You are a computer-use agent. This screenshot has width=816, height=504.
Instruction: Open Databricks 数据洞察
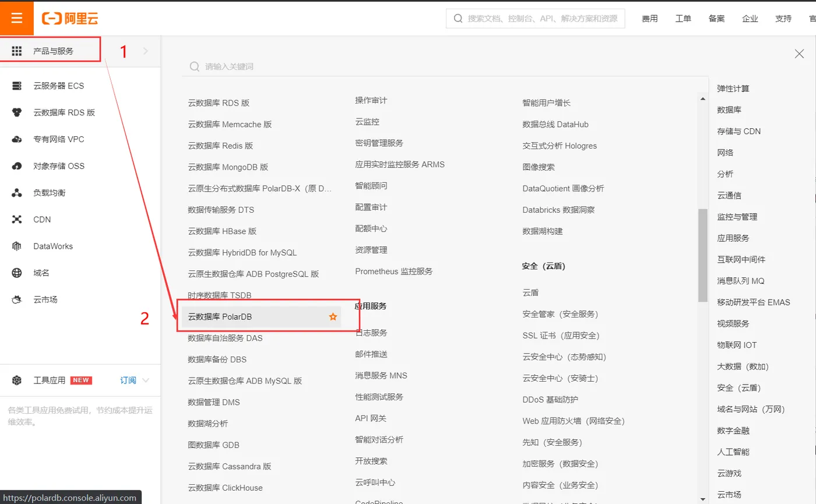pos(559,210)
